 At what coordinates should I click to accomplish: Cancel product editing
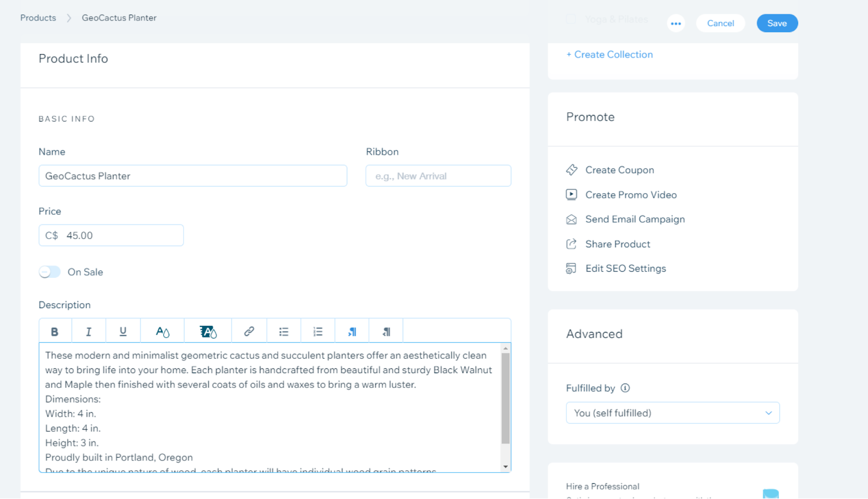[x=720, y=23]
